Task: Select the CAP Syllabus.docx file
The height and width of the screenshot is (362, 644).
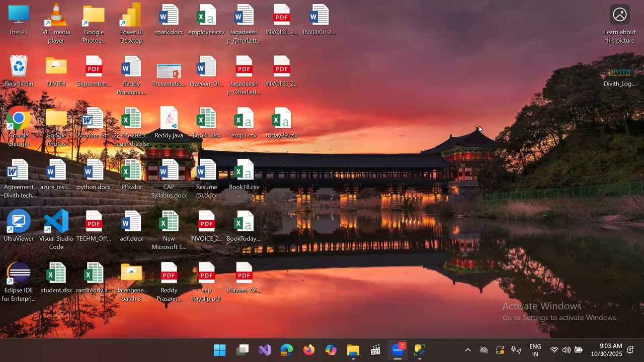Action: click(169, 178)
